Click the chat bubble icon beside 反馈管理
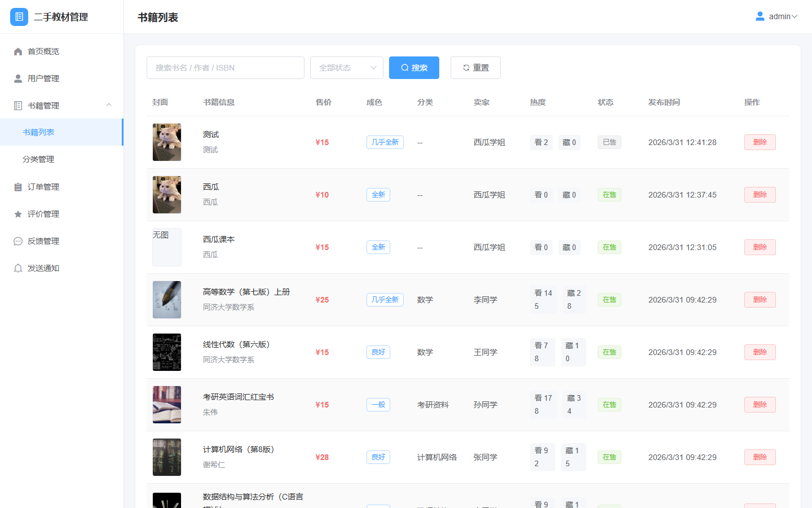The height and width of the screenshot is (508, 812). tap(18, 241)
